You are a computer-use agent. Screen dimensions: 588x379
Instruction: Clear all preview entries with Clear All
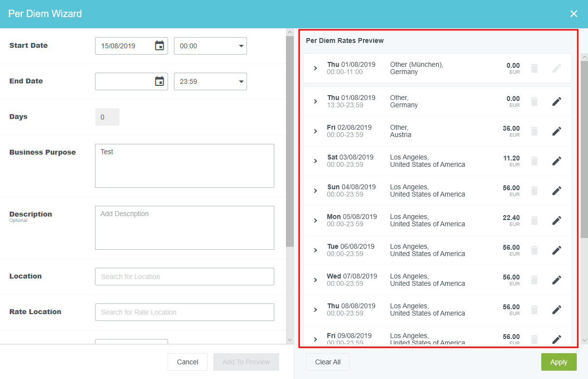click(x=327, y=362)
